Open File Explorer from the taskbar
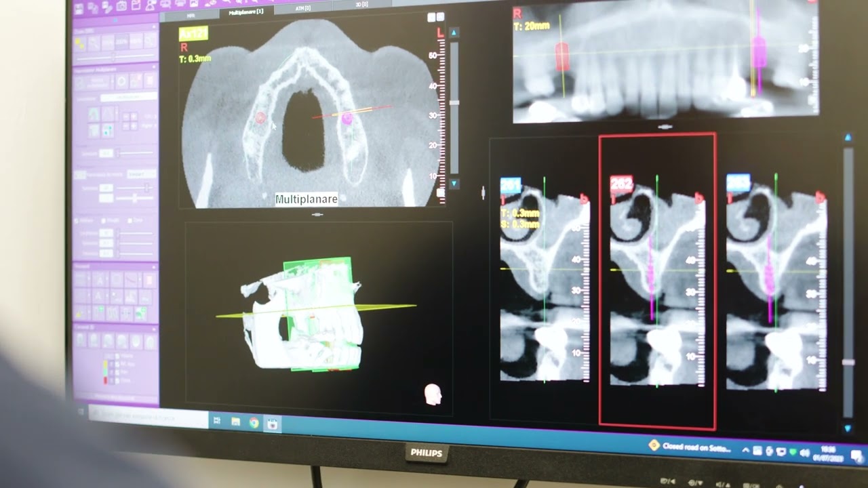The height and width of the screenshot is (488, 868). tap(235, 422)
